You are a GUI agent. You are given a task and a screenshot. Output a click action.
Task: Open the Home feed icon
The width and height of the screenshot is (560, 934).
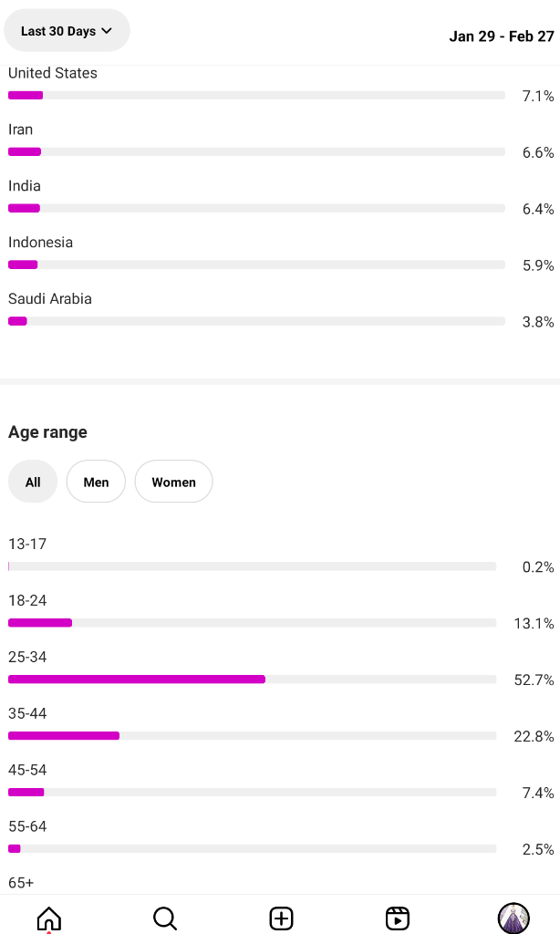49,918
